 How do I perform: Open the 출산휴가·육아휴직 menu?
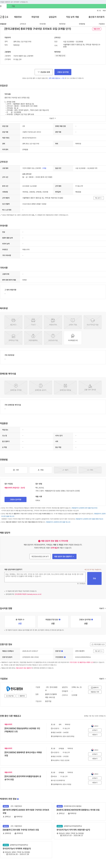[x=97, y=17]
